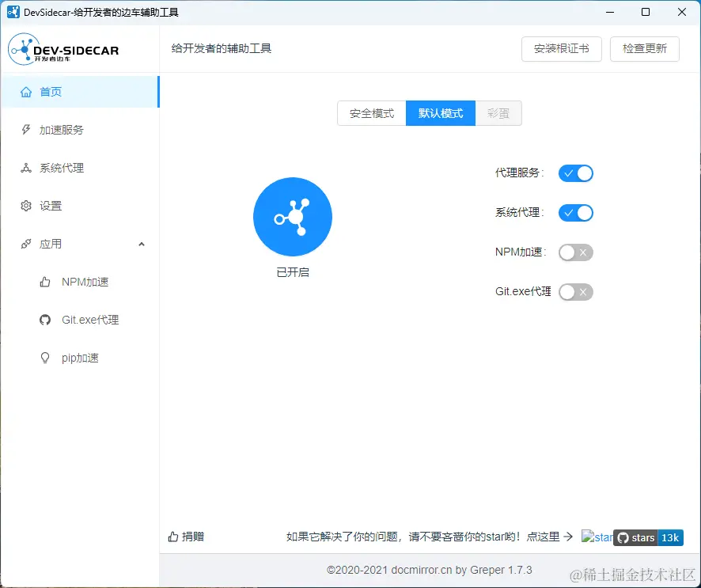Screen dimensions: 701x588
Task: Open the Git.exe代理 sidebar page
Action: (80, 321)
